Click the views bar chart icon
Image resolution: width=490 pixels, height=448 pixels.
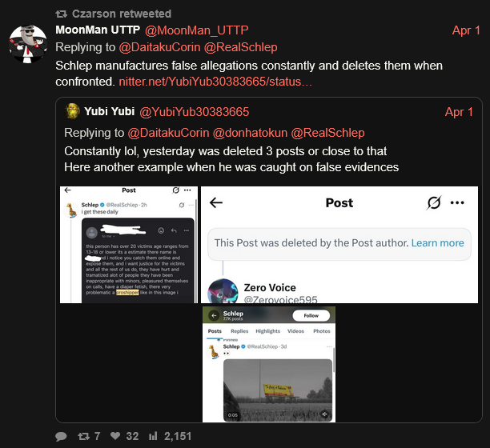point(153,436)
